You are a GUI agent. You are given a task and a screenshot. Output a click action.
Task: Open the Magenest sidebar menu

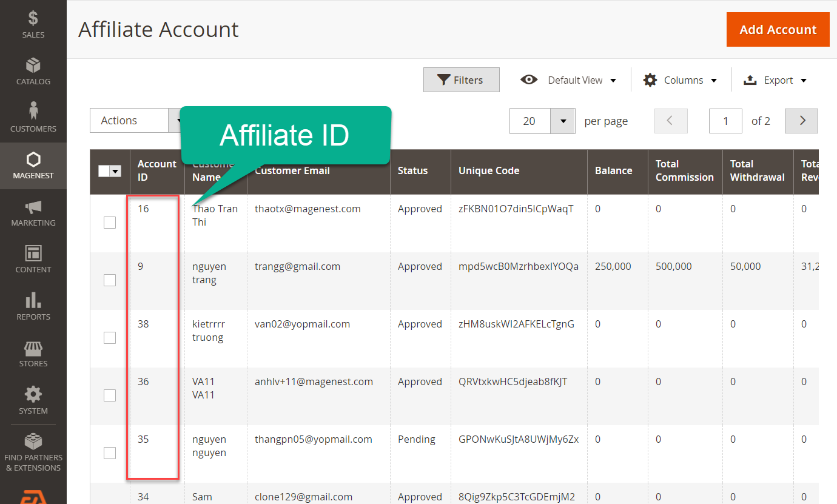[x=33, y=166]
